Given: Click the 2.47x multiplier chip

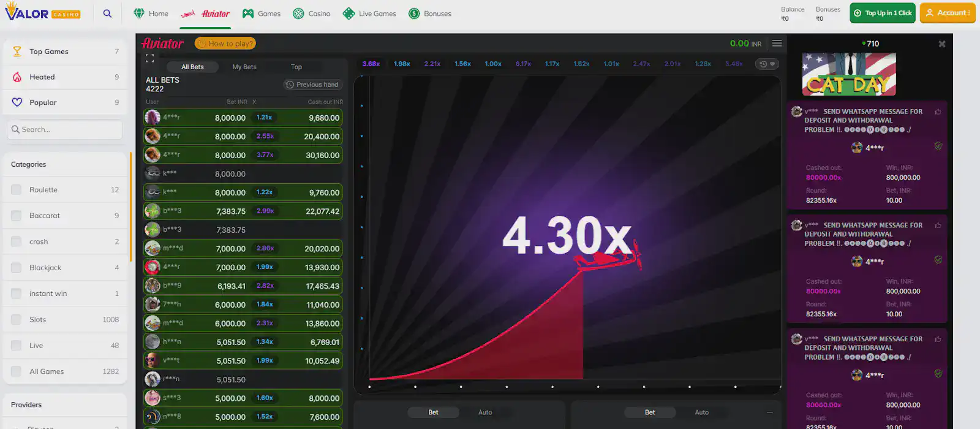Looking at the screenshot, I should tap(641, 64).
